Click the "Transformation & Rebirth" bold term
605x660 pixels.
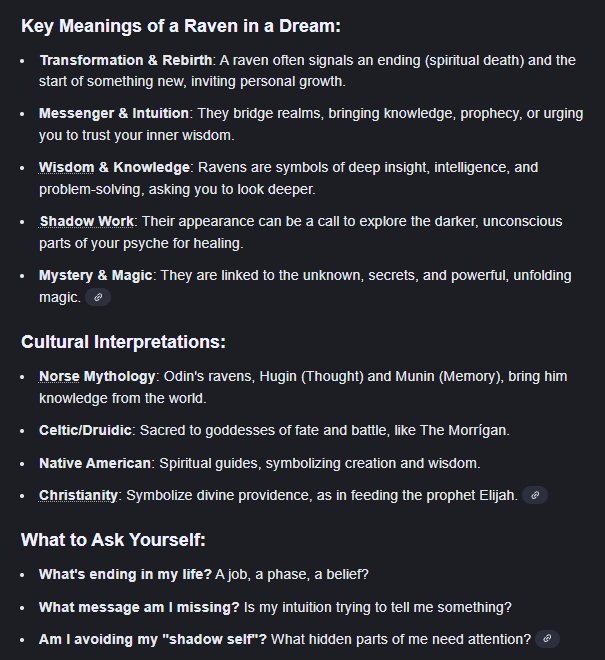coord(126,60)
